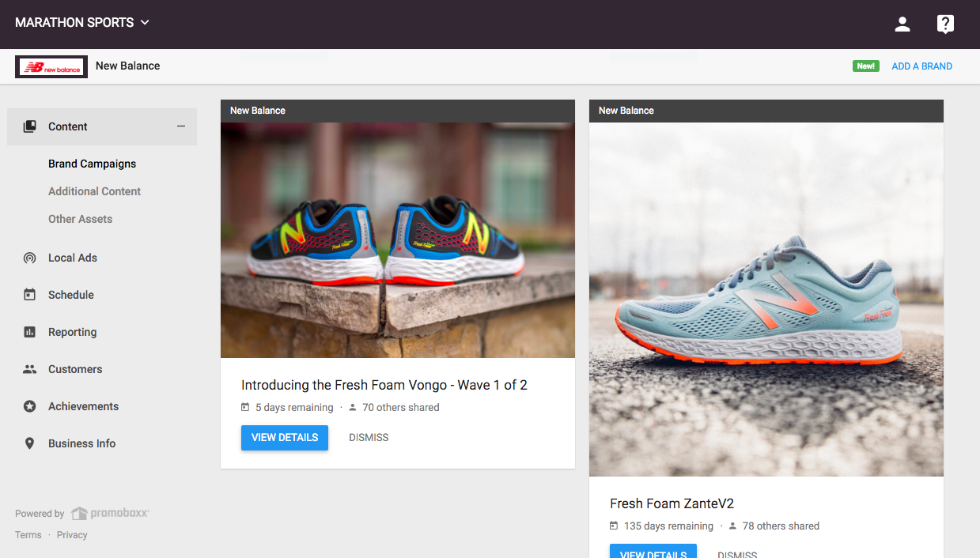This screenshot has height=558, width=980.
Task: Click calendar icon beside 5 days remaining
Action: (x=245, y=408)
